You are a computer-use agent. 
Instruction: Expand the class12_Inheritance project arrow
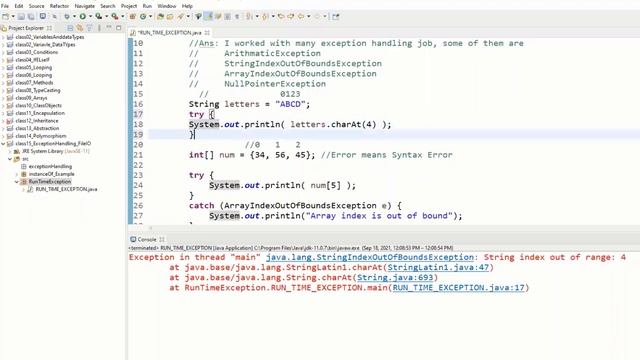pyautogui.click(x=3, y=121)
